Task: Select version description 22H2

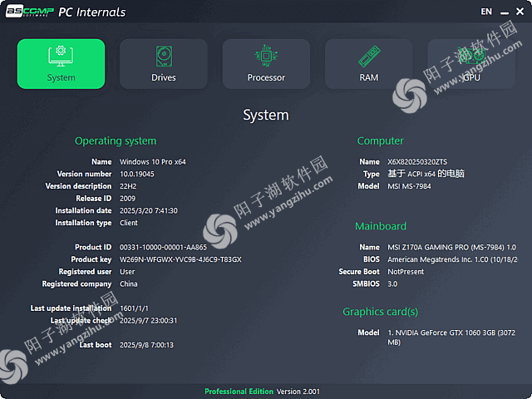Action: pos(128,186)
